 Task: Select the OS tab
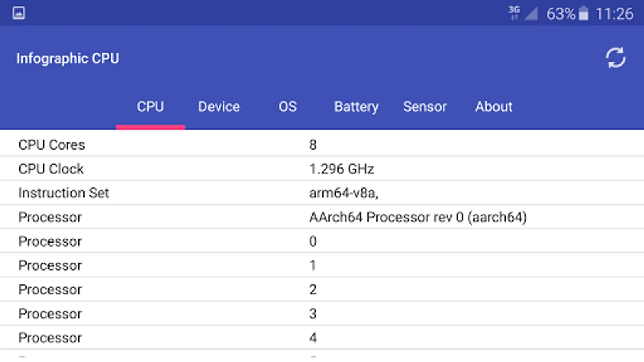(x=288, y=107)
